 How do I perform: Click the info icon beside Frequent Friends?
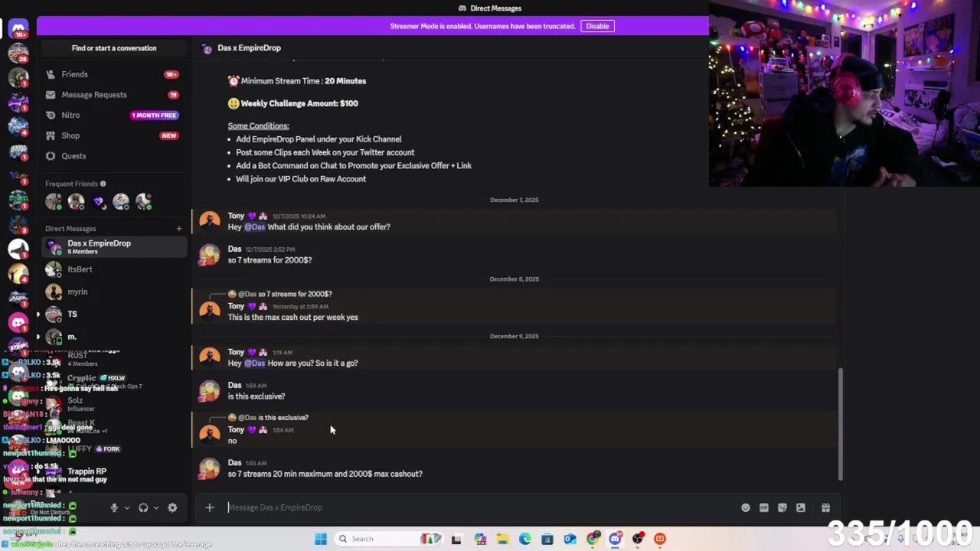(103, 184)
